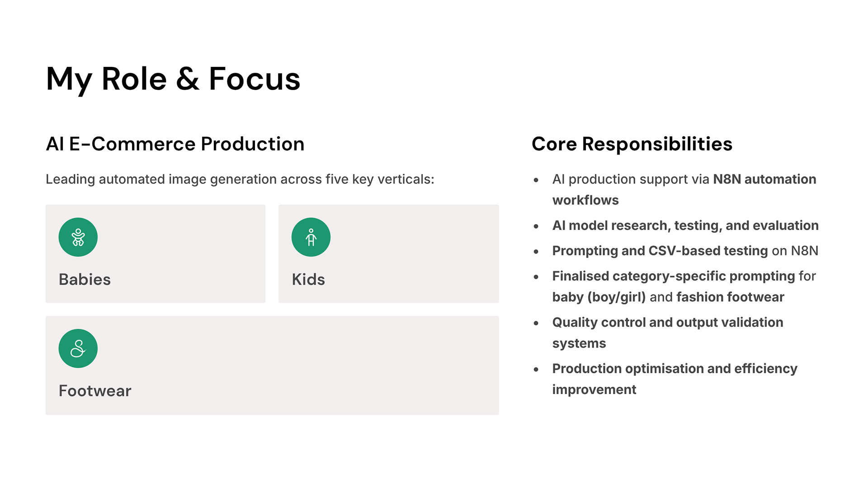Click the 'My Role & Focus' title
This screenshot has width=868, height=488.
(x=173, y=79)
